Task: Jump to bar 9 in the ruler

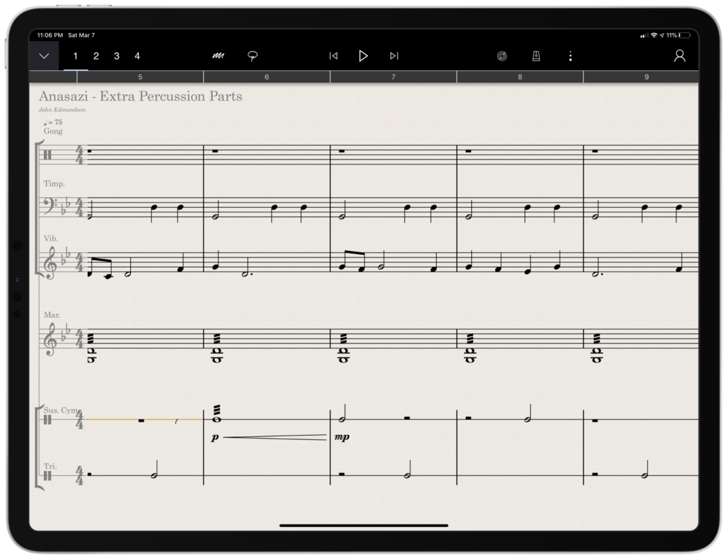Action: [646, 77]
